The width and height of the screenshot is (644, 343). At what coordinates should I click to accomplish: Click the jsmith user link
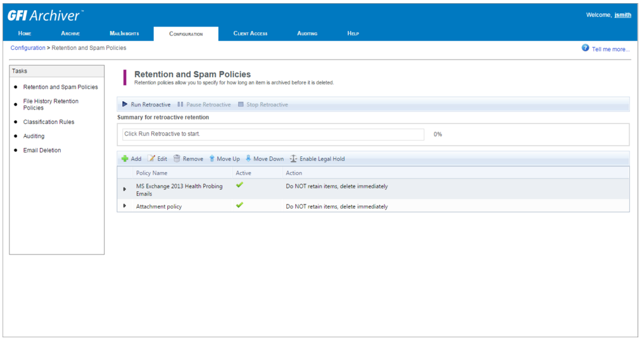(x=622, y=15)
